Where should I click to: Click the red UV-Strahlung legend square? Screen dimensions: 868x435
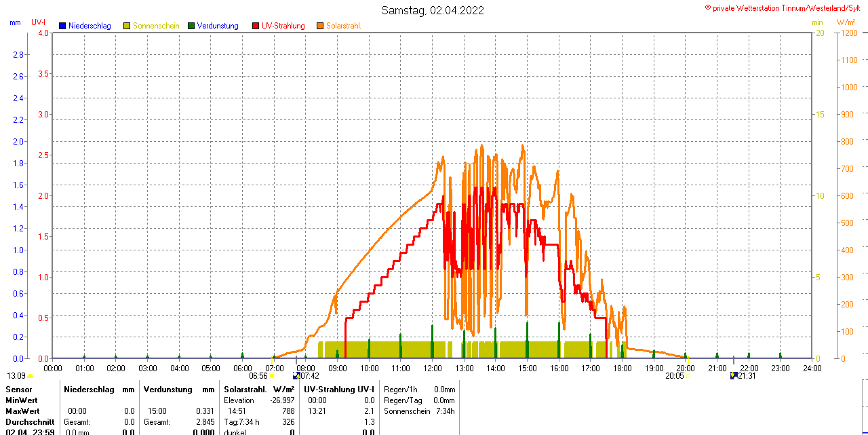coord(256,26)
